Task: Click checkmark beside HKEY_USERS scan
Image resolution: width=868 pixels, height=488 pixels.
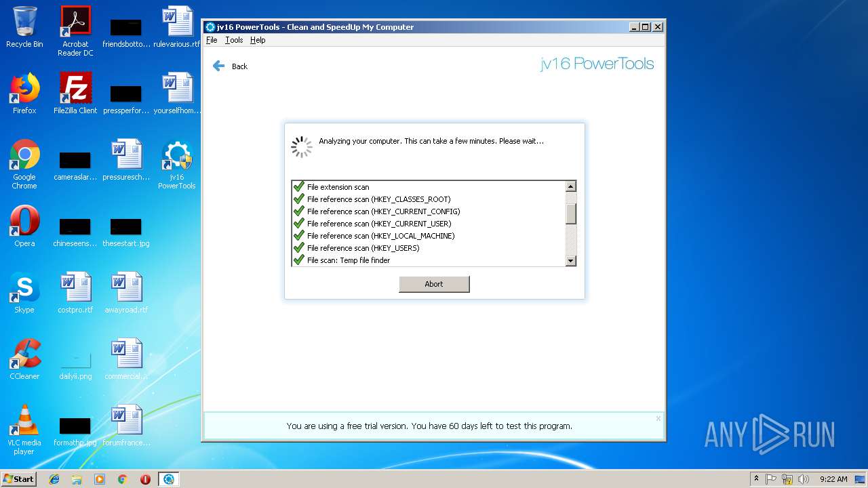Action: (298, 247)
